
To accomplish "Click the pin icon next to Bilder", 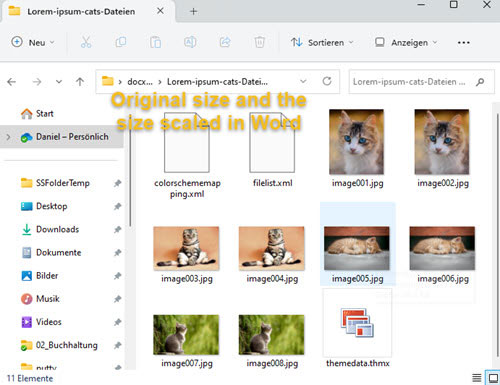I will pos(117,276).
